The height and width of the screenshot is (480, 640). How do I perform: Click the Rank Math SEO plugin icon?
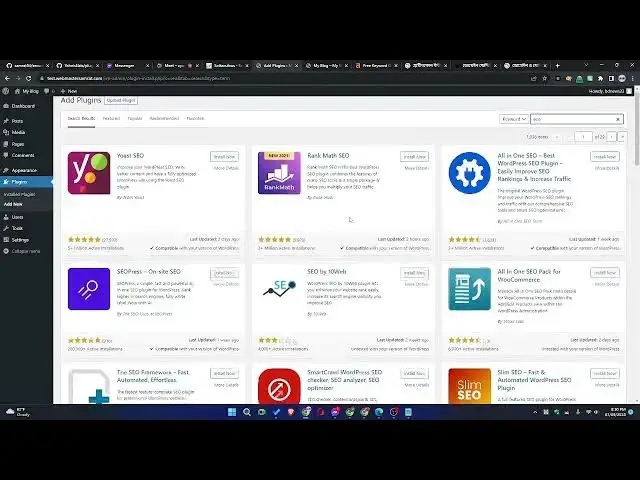[279, 173]
